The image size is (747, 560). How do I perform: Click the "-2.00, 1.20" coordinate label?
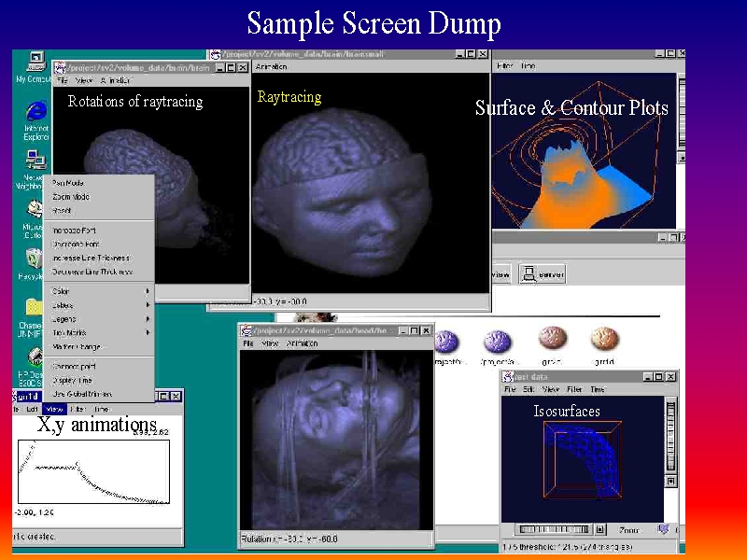[x=34, y=512]
